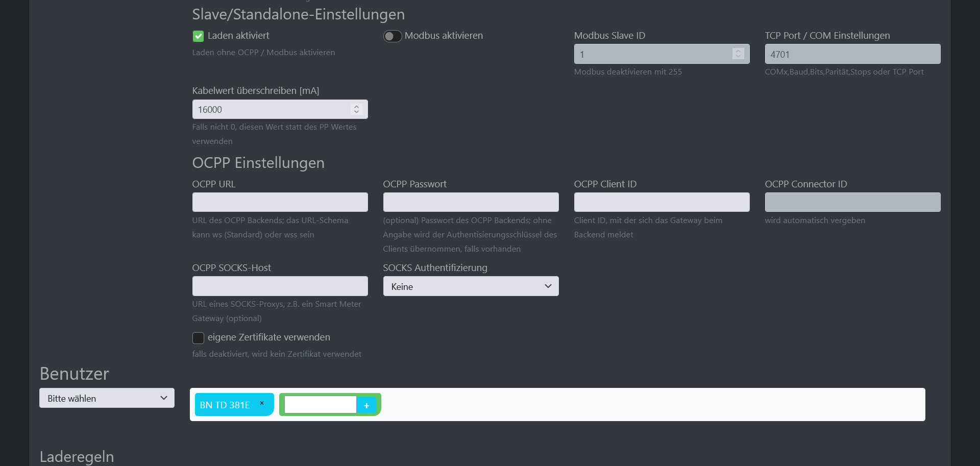This screenshot has height=466, width=980.
Task: Click the Kabelwert überschreiben stepper arrows
Action: pos(356,109)
